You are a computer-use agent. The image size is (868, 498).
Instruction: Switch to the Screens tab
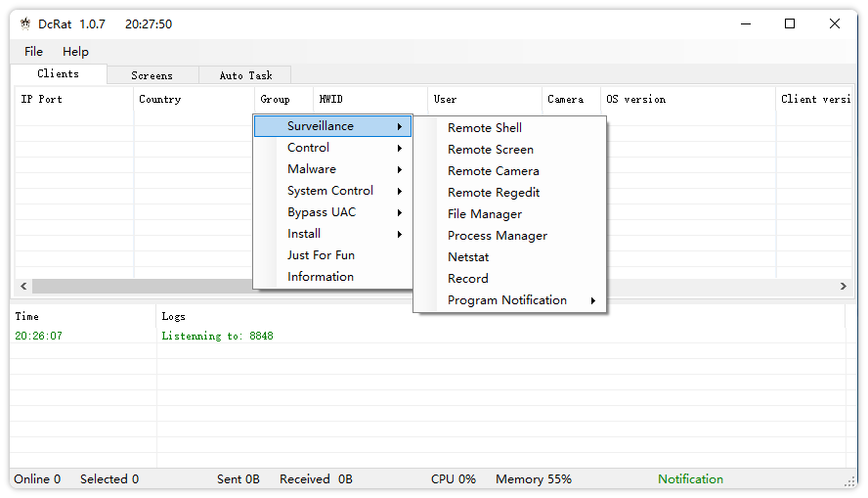[x=152, y=75]
